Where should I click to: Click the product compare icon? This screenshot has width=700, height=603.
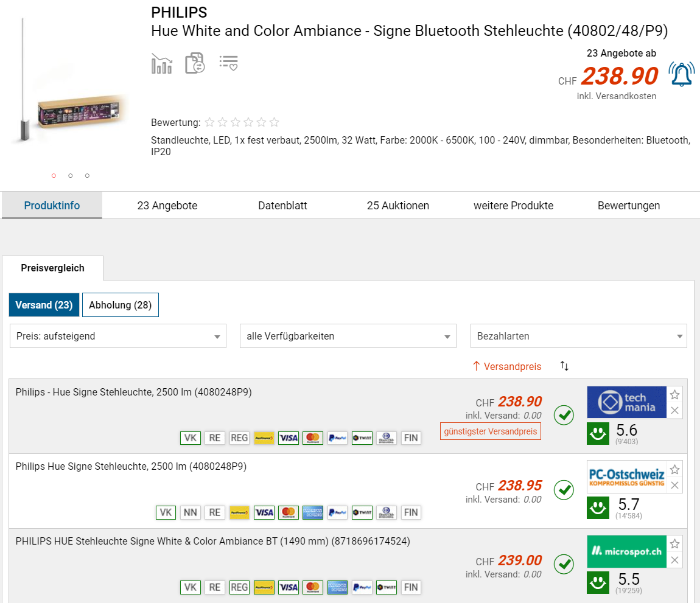[x=195, y=63]
